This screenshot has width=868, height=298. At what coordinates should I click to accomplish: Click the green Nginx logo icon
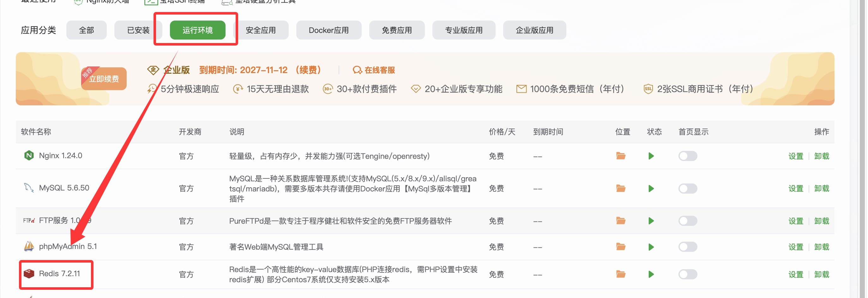click(x=29, y=156)
